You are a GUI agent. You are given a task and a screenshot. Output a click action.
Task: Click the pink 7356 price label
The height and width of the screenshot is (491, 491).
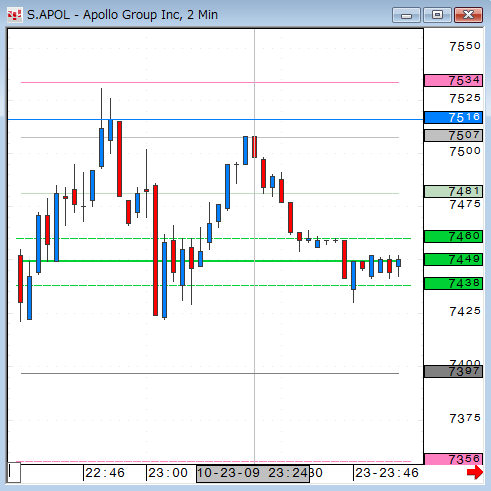(453, 459)
